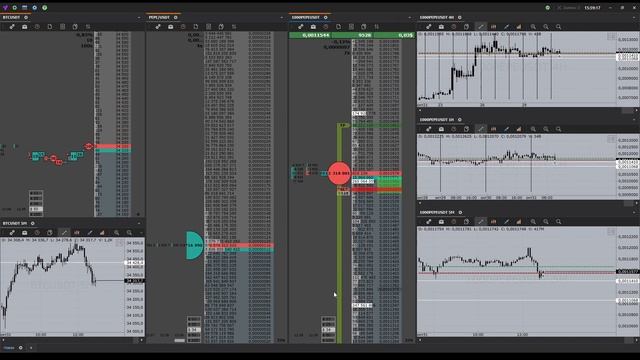Screen dimensions: 640x360
Task: Toggle the corner grid icon in 1H chart
Action: click(x=611, y=140)
